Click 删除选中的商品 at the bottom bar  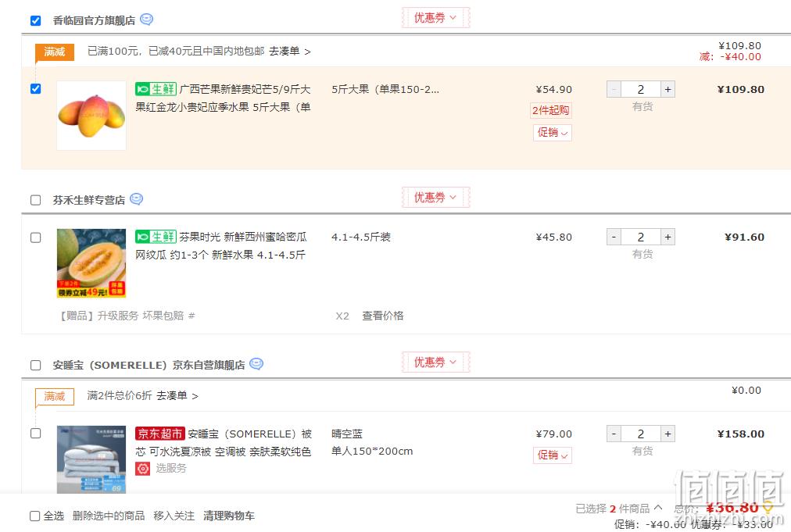109,516
